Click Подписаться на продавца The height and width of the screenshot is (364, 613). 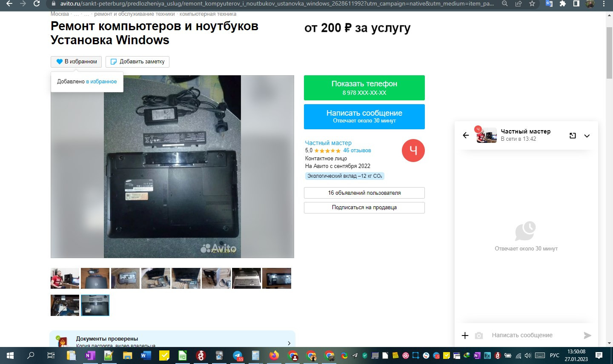[x=364, y=208]
